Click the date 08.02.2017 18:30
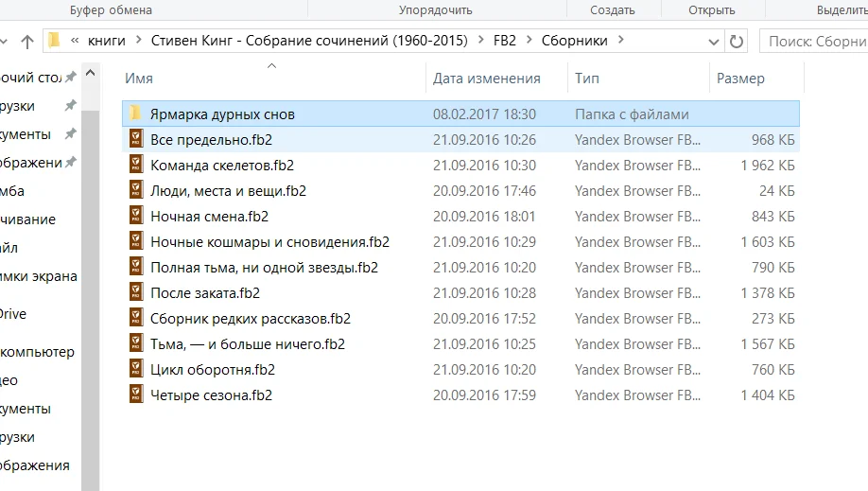This screenshot has width=868, height=491. point(484,114)
